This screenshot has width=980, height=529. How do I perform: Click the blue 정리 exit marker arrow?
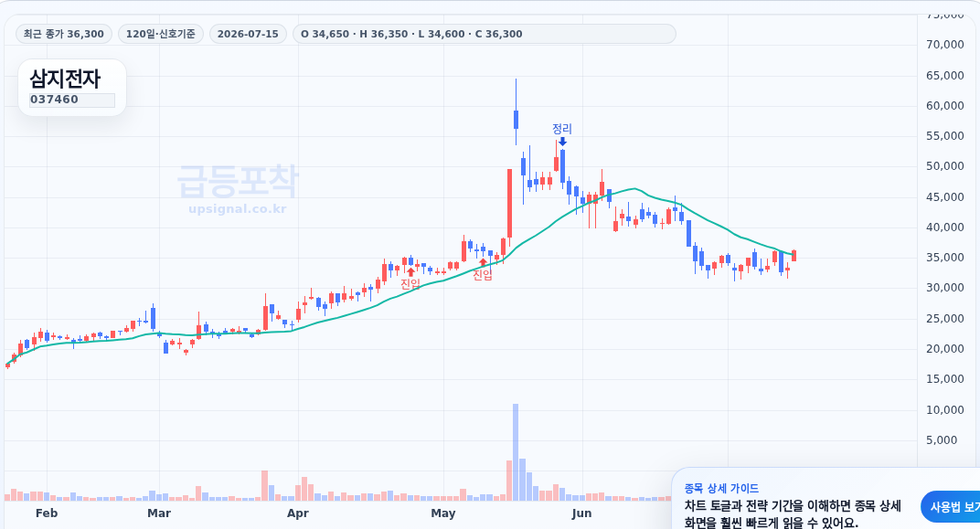click(562, 142)
